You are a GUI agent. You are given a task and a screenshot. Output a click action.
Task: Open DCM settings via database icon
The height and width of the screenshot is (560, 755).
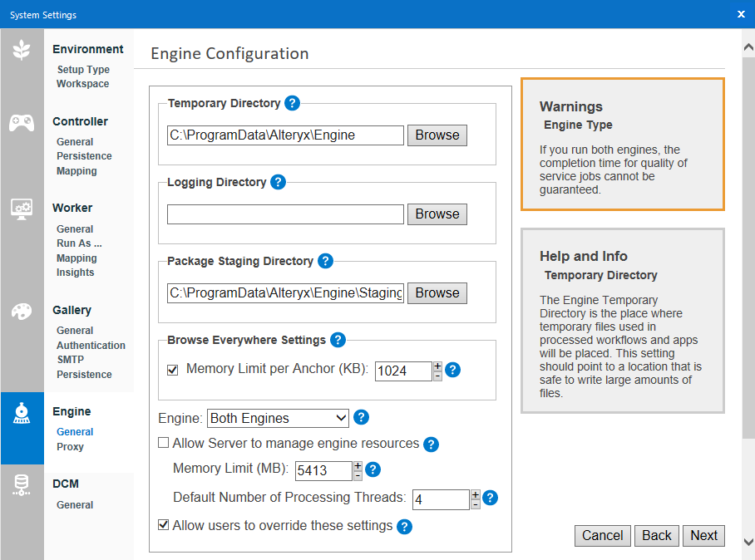tap(22, 486)
